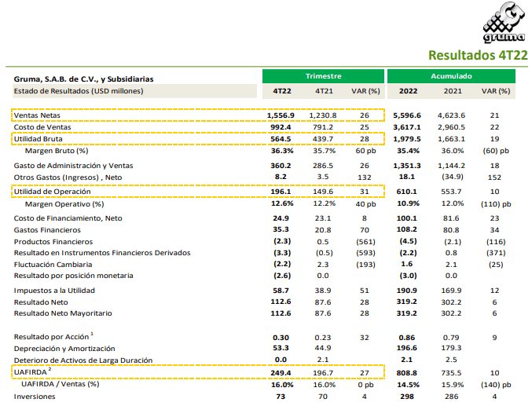Select the 2021 column label
Image resolution: width=532 pixels, height=406 pixels.
coord(453,91)
